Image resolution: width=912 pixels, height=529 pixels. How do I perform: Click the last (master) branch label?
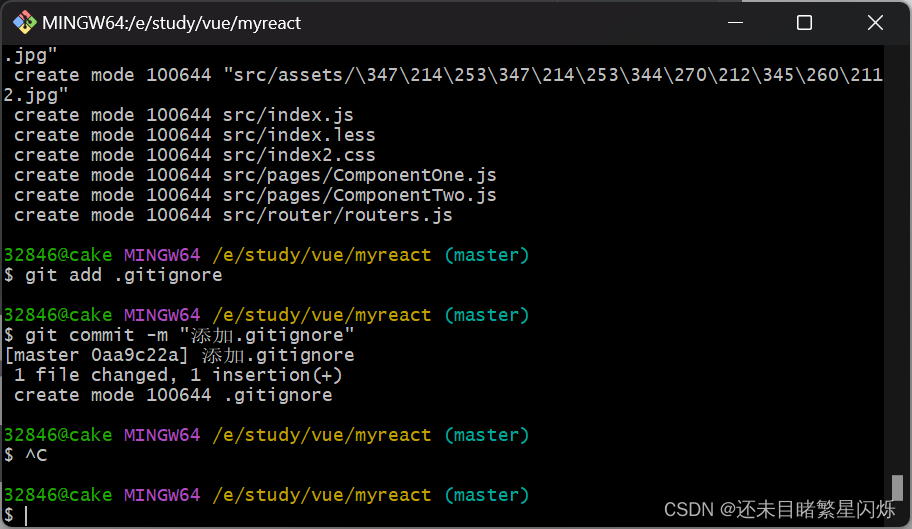(x=487, y=495)
